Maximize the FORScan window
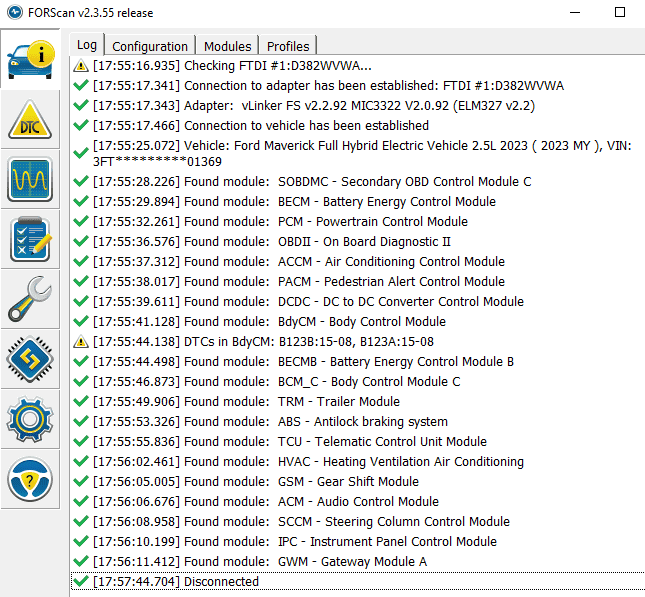Screen dimensions: 645x597 click(620, 12)
